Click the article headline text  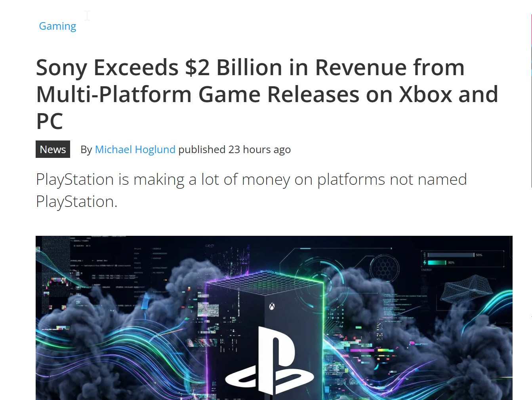[267, 94]
